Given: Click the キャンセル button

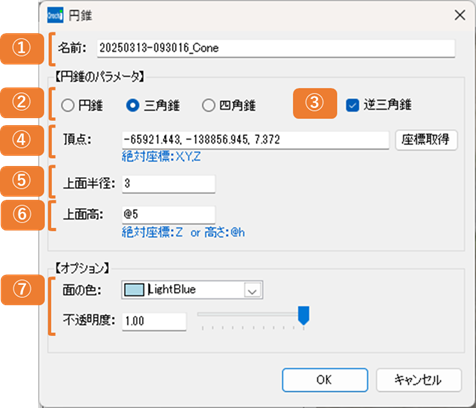Looking at the screenshot, I should point(419,380).
